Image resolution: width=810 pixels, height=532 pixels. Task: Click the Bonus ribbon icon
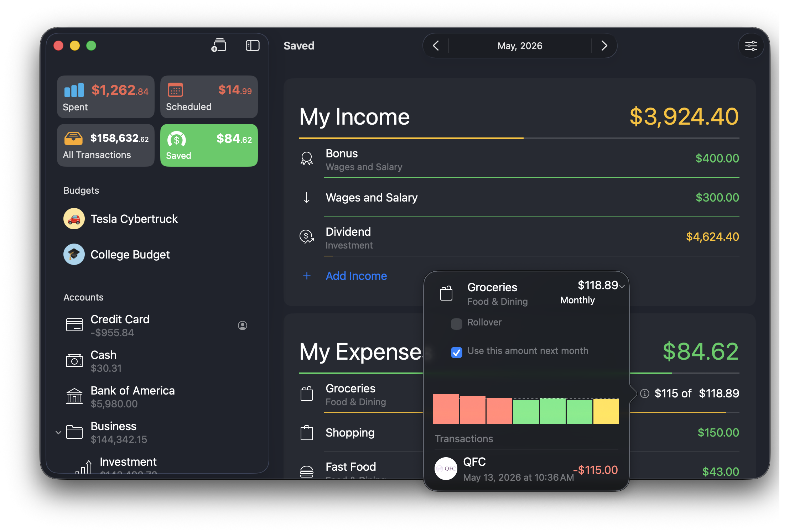coord(307,158)
